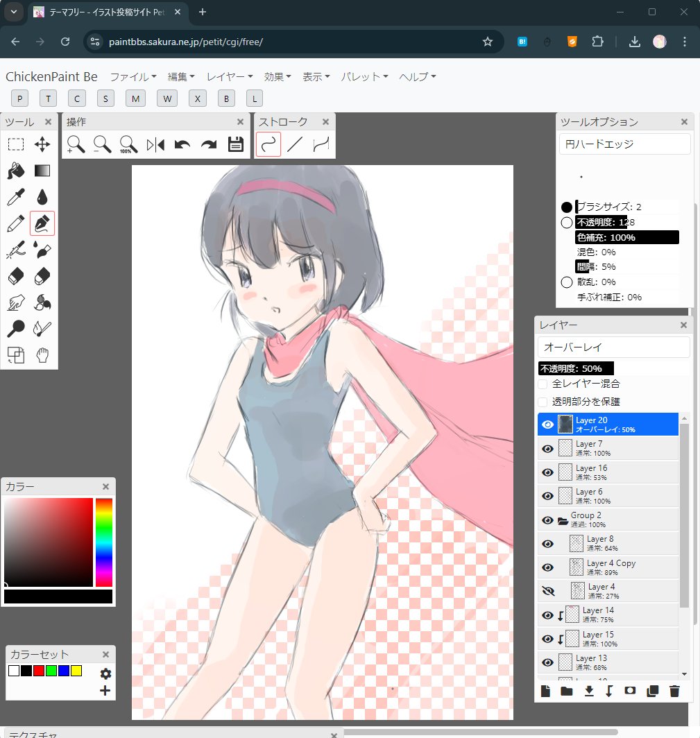This screenshot has width=700, height=738.
Task: Select freehand stroke mode
Action: click(x=268, y=144)
